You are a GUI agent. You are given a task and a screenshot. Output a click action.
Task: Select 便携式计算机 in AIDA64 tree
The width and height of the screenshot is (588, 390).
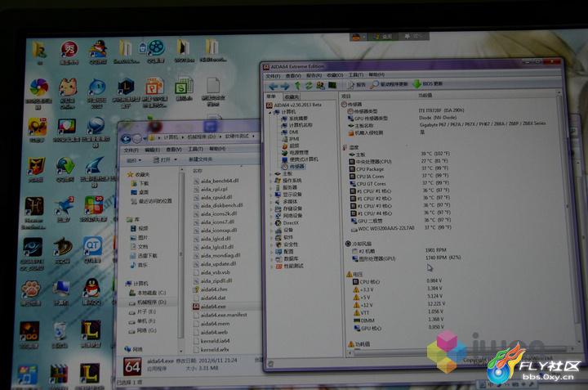[x=300, y=159]
